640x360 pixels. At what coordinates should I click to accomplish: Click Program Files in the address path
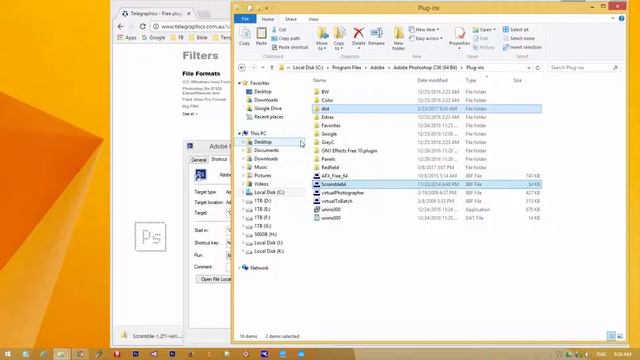pyautogui.click(x=347, y=68)
